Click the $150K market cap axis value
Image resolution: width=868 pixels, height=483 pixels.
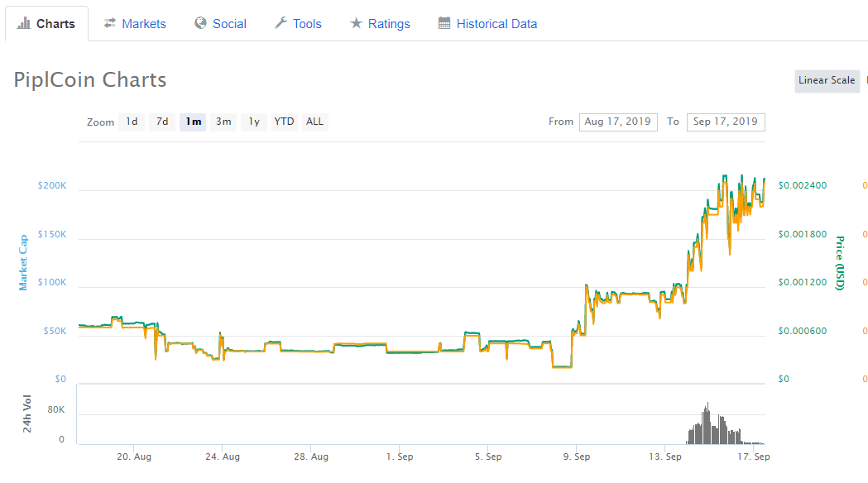(x=52, y=234)
